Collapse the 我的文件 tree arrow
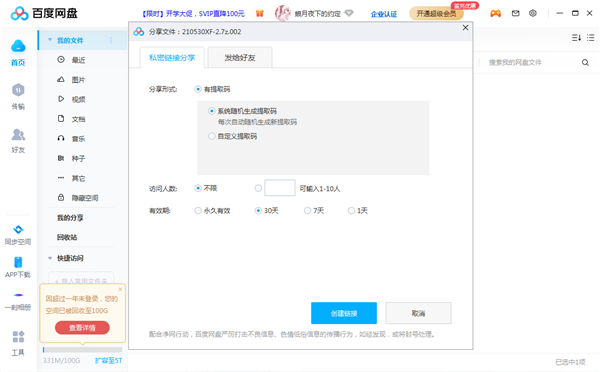 tap(50, 40)
